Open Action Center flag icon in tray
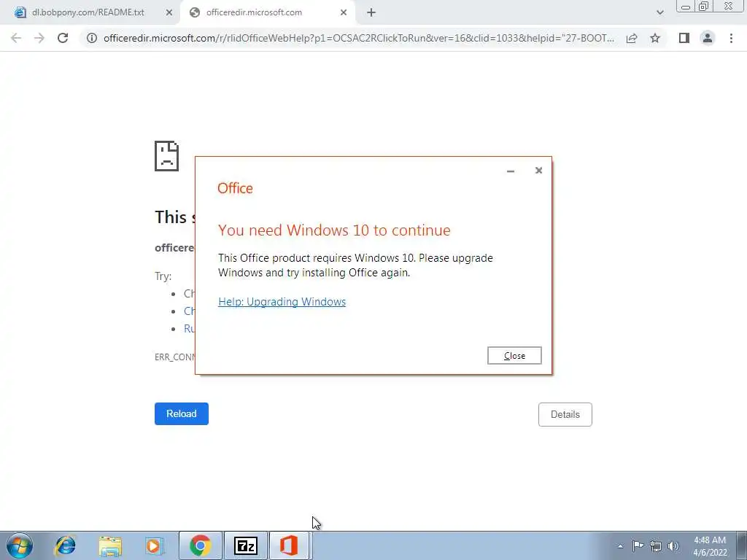Image resolution: width=747 pixels, height=560 pixels. [638, 545]
